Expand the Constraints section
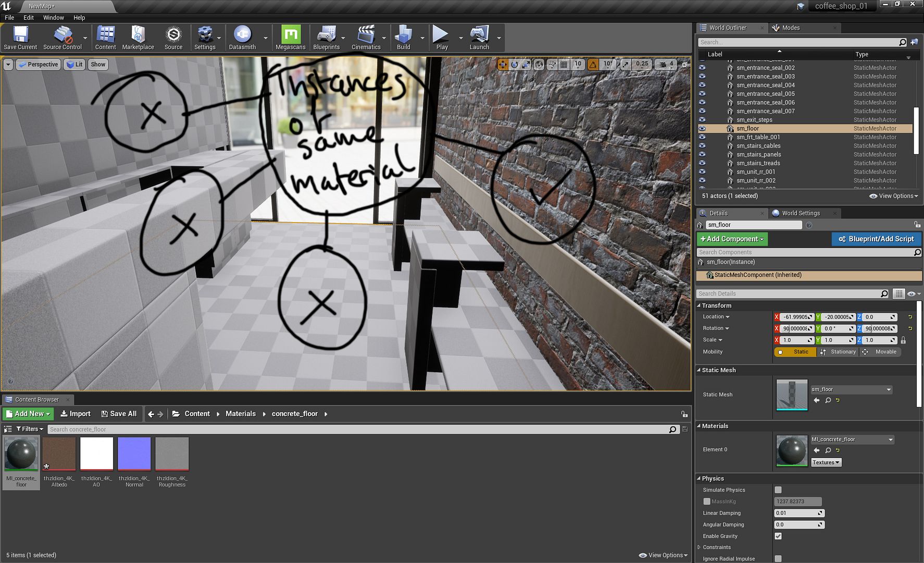Viewport: 924px width, 563px height. pyautogui.click(x=699, y=547)
